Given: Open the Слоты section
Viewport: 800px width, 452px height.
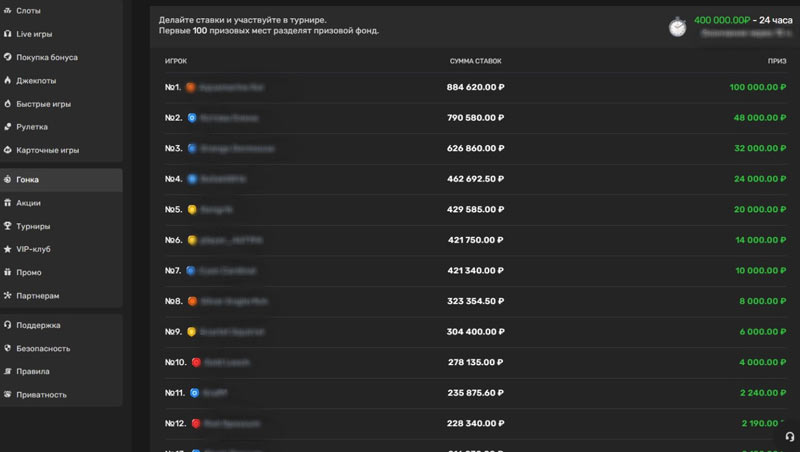Looking at the screenshot, I should coord(29,9).
